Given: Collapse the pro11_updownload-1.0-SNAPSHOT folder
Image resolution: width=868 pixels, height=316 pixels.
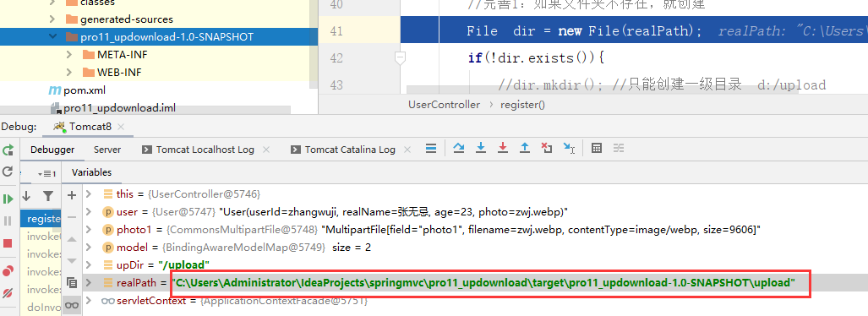Looking at the screenshot, I should (52, 37).
